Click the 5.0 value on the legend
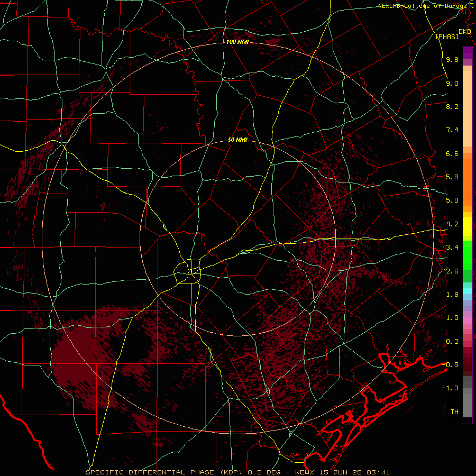The height and width of the screenshot is (476, 476). point(452,200)
